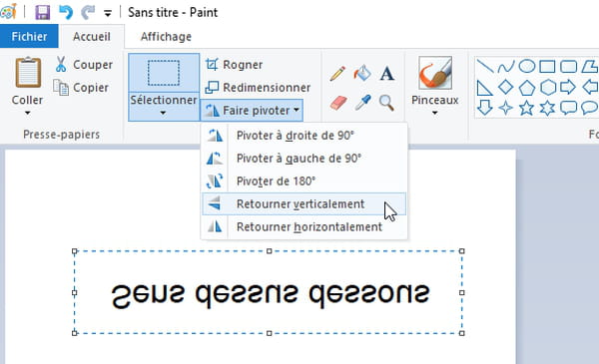The width and height of the screenshot is (599, 364).
Task: Choose Retourner verticalement
Action: click(304, 204)
